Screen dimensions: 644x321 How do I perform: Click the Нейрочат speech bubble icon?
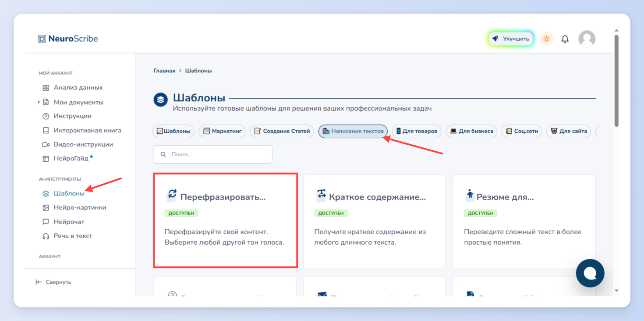(x=46, y=222)
